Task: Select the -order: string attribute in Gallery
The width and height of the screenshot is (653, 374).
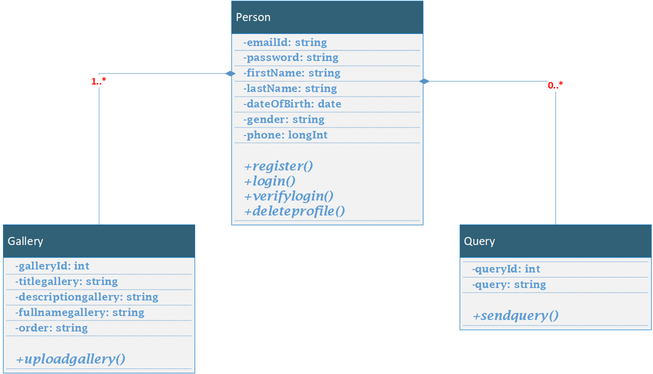Action: point(52,328)
